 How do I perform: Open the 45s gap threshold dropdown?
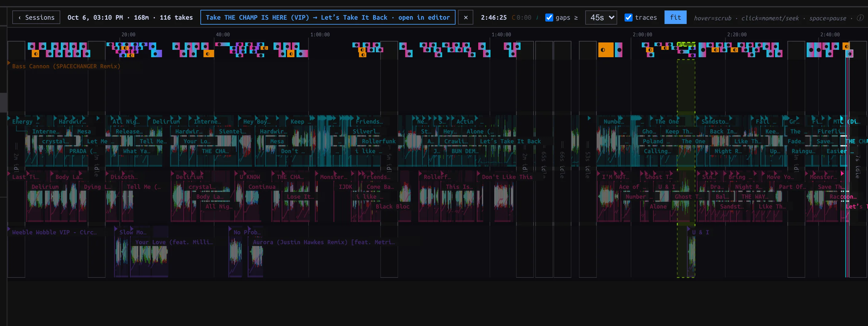coord(601,18)
